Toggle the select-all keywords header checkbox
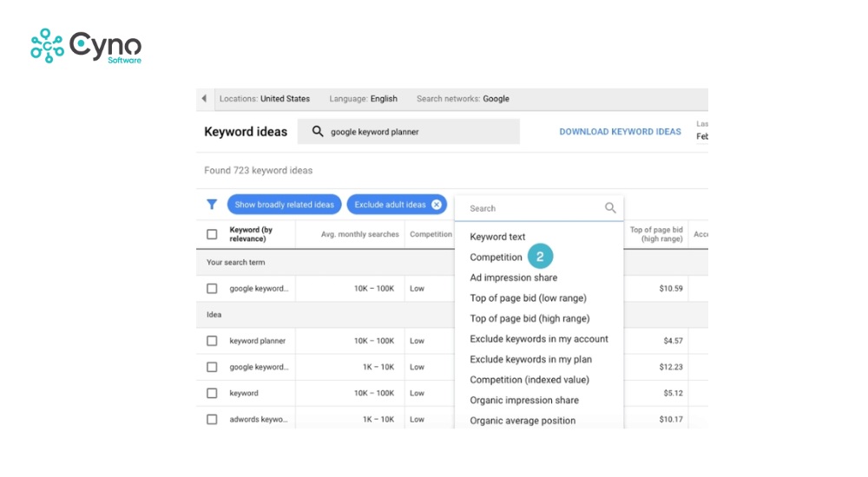This screenshot has width=868, height=477. click(212, 234)
